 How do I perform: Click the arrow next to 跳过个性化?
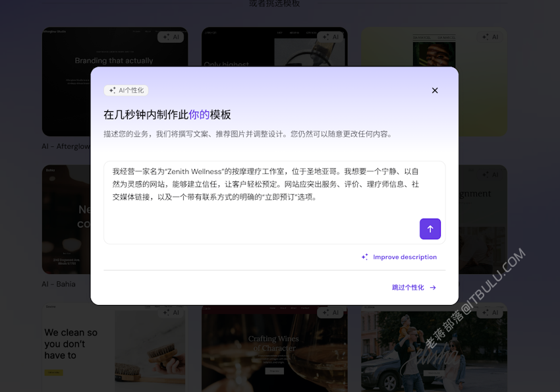433,287
